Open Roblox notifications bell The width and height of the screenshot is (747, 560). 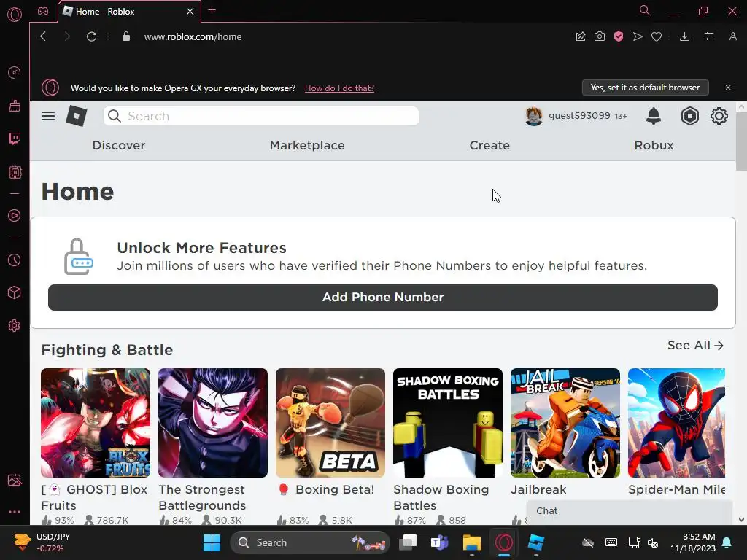pos(653,116)
